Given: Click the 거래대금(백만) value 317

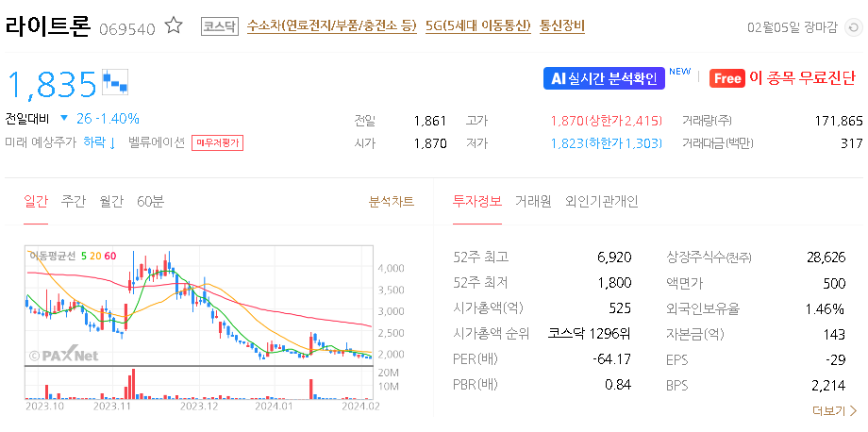Looking at the screenshot, I should pos(854,143).
